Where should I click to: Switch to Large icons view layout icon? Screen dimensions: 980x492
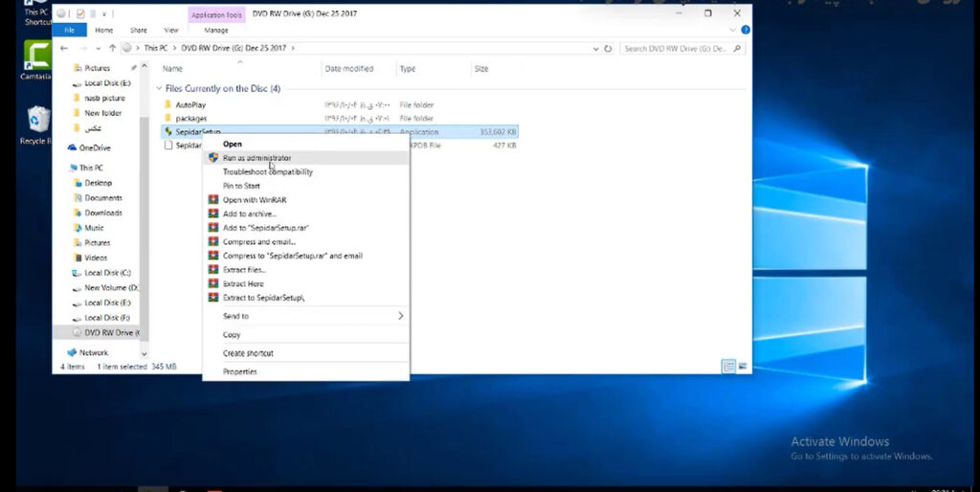pyautogui.click(x=743, y=367)
